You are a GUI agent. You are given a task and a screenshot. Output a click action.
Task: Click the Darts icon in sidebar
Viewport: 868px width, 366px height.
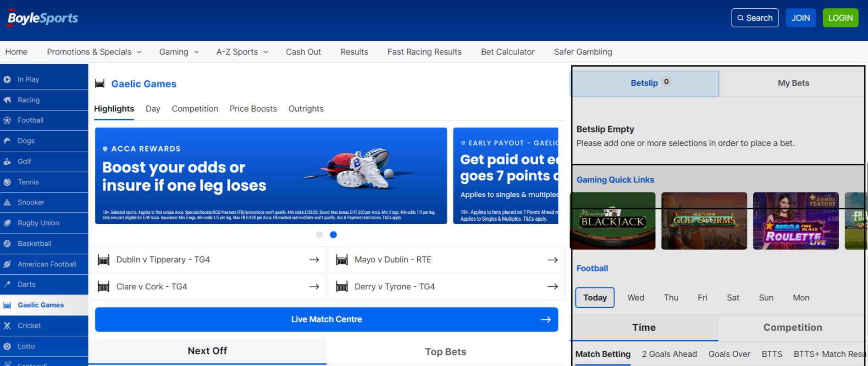pyautogui.click(x=7, y=284)
